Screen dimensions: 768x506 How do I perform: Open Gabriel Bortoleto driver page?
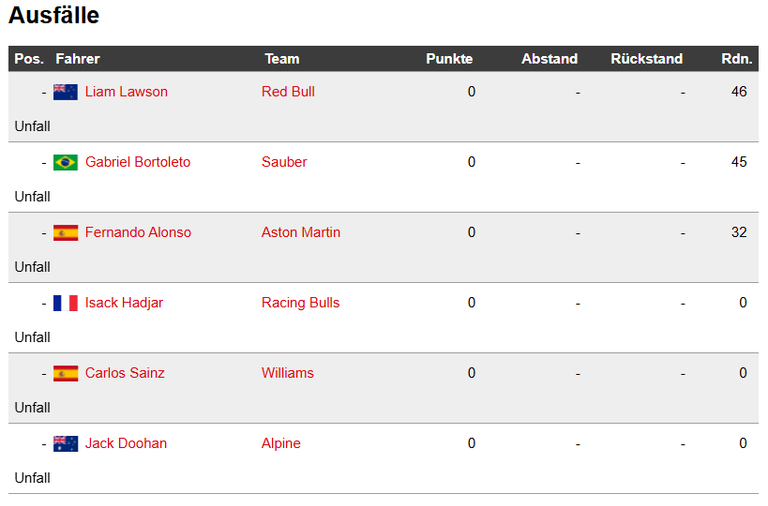tap(138, 162)
